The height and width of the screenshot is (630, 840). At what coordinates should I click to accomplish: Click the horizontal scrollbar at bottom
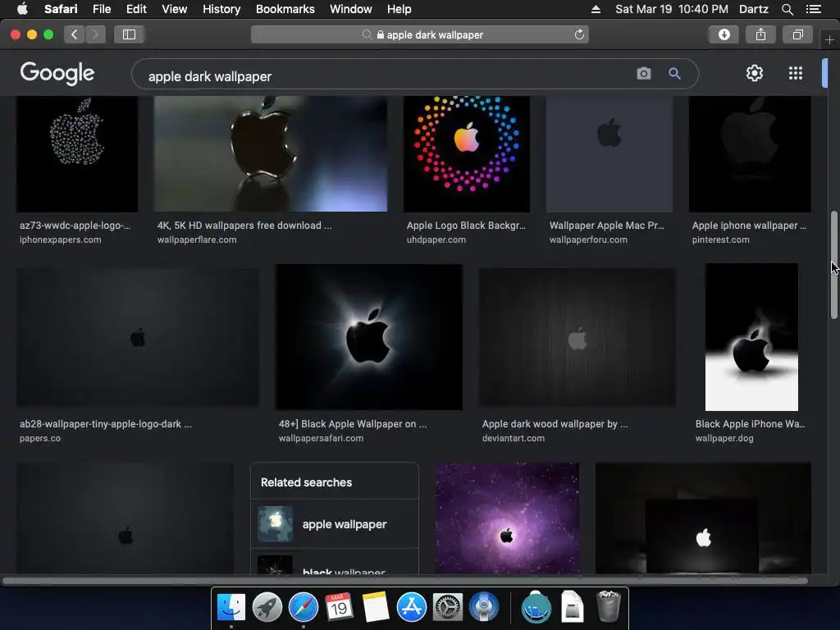[x=404, y=580]
